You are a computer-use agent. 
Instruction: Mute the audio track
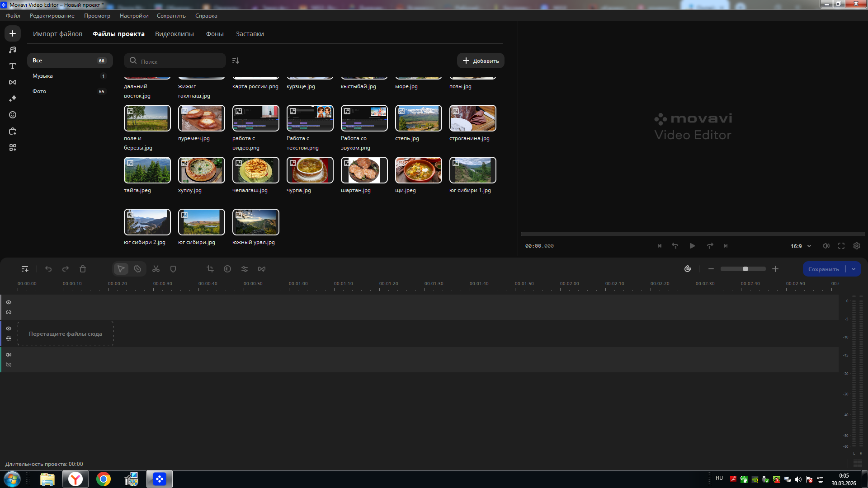pos(9,355)
